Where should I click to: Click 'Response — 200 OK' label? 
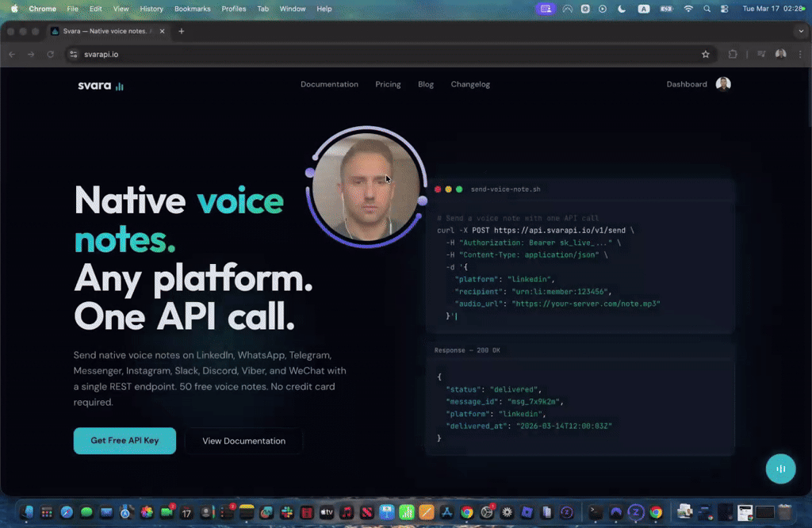point(467,350)
